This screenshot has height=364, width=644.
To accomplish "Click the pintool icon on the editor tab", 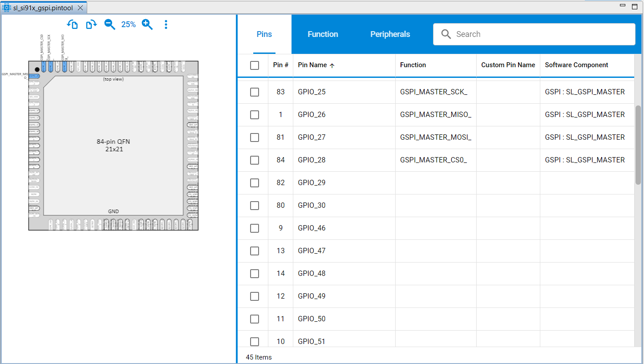I will coord(6,7).
